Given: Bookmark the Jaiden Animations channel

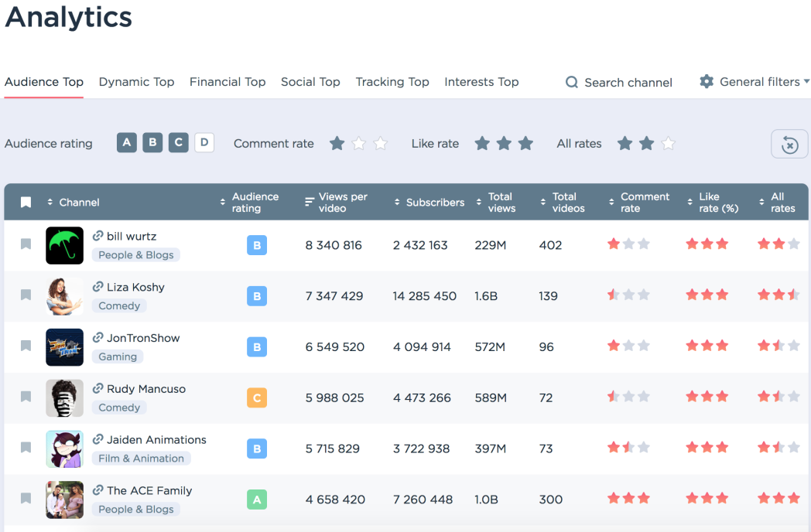Looking at the screenshot, I should (26, 447).
